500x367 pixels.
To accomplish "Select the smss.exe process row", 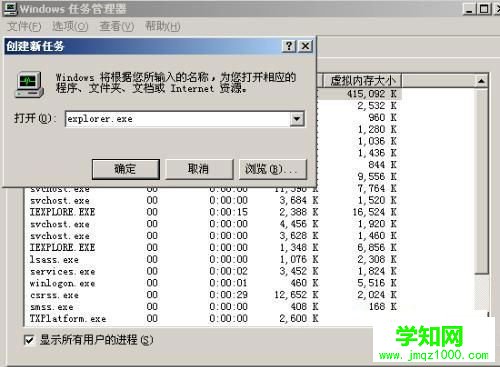I will coord(213,307).
